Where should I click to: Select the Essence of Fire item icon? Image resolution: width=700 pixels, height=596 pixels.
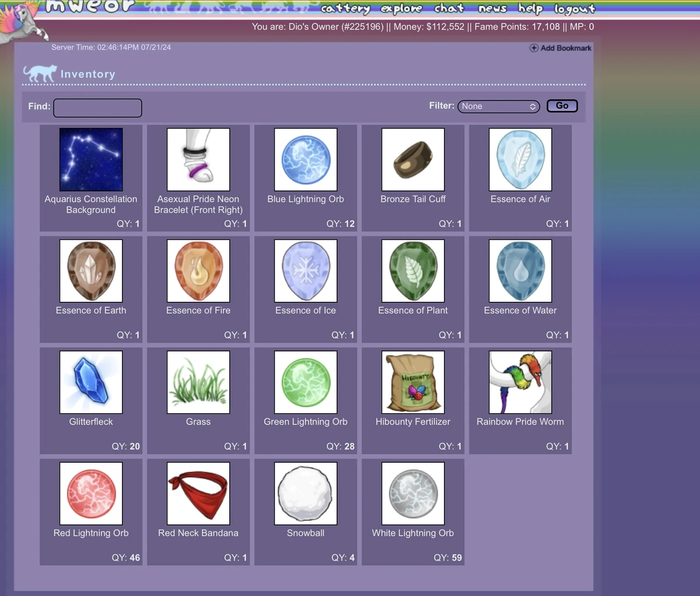coord(198,270)
